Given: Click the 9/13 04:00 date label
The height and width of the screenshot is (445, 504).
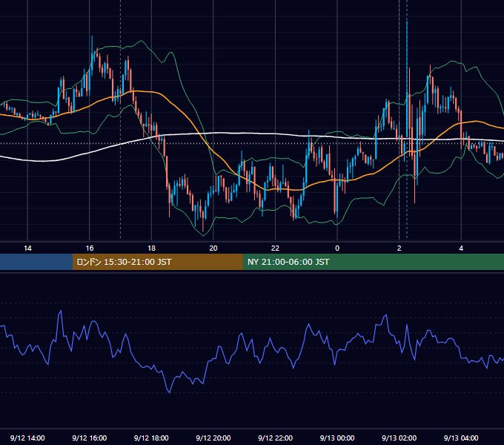Looking at the screenshot, I should [461, 438].
